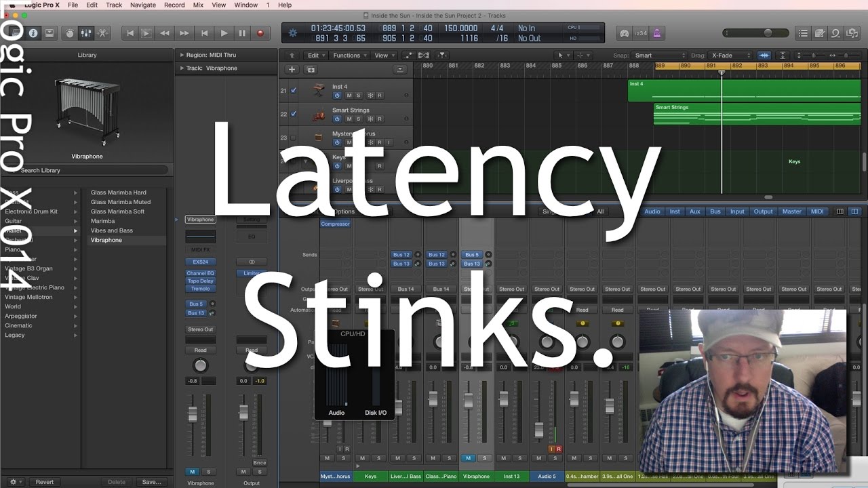Toggle the Waveform Zoom button
Viewport: 868px width, 488px height.
click(765, 56)
